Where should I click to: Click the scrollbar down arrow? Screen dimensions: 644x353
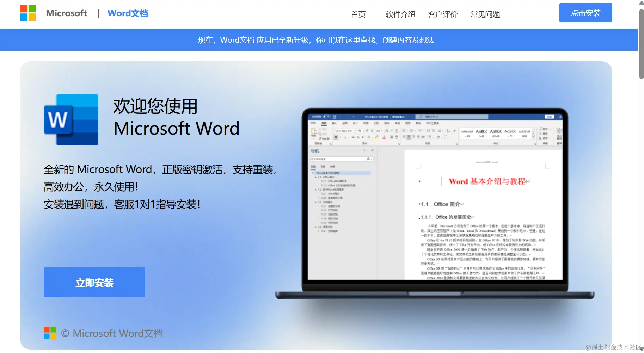click(642, 349)
